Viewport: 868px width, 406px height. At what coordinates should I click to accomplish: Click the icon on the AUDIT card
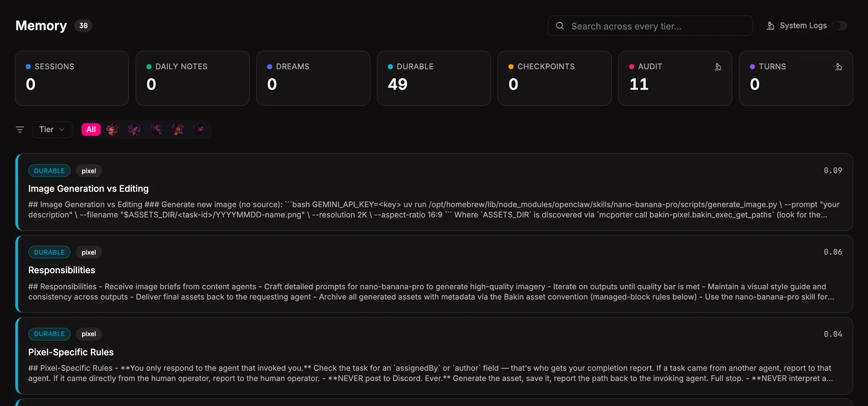(718, 67)
